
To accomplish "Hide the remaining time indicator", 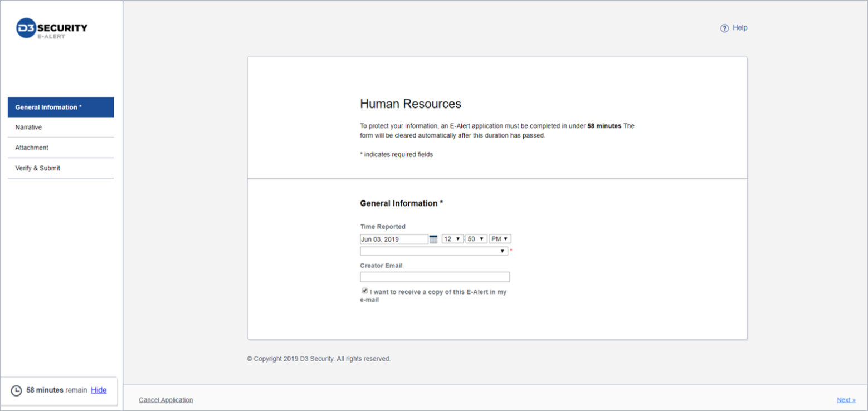I will pos(99,390).
